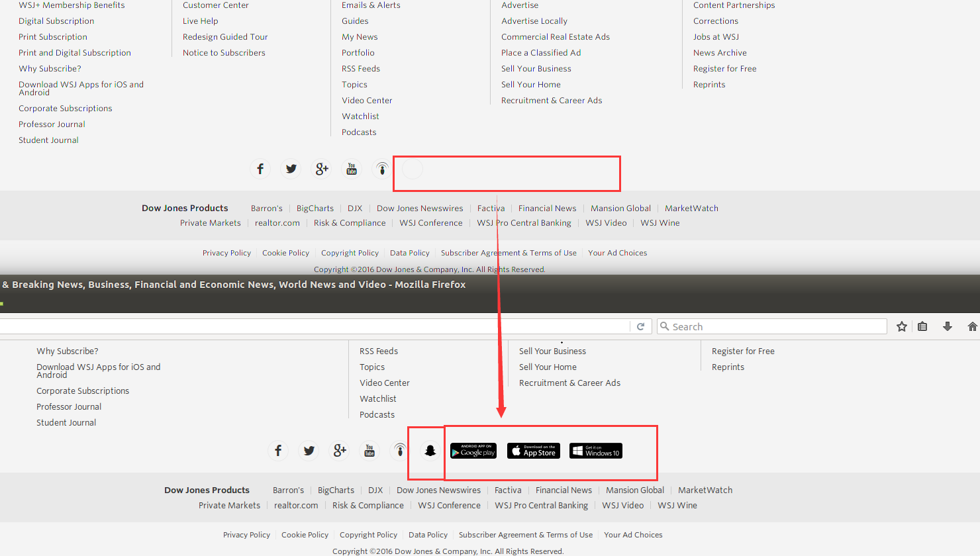Open the Firefox downloads arrow
The image size is (980, 556).
click(x=948, y=326)
